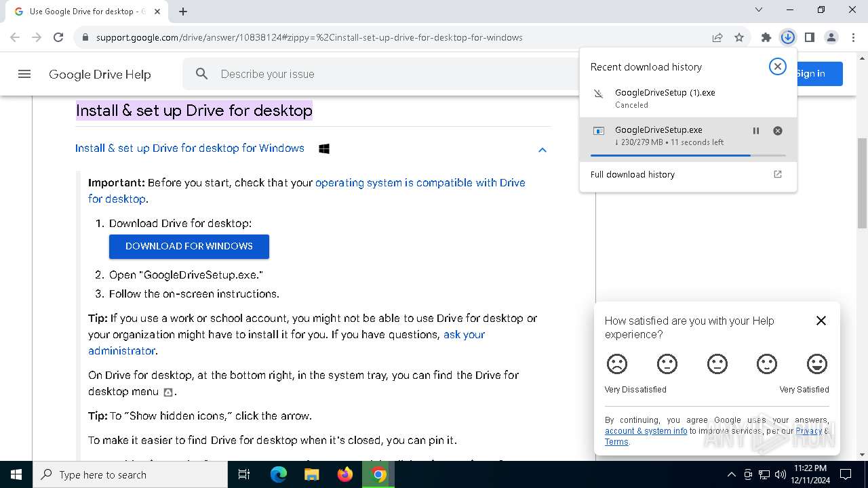Launch Firefox from taskbar
This screenshot has height=488, width=868.
coord(345,474)
